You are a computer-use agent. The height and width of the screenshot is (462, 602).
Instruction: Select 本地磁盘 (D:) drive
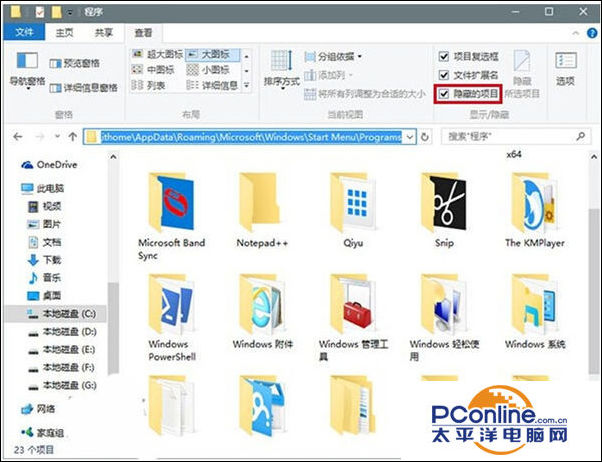point(63,331)
